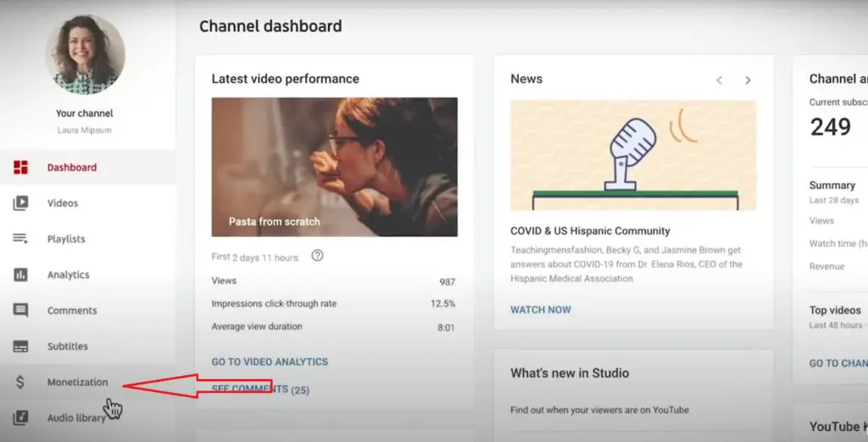Click the Analytics bar chart icon
The image size is (868, 442).
tap(20, 274)
